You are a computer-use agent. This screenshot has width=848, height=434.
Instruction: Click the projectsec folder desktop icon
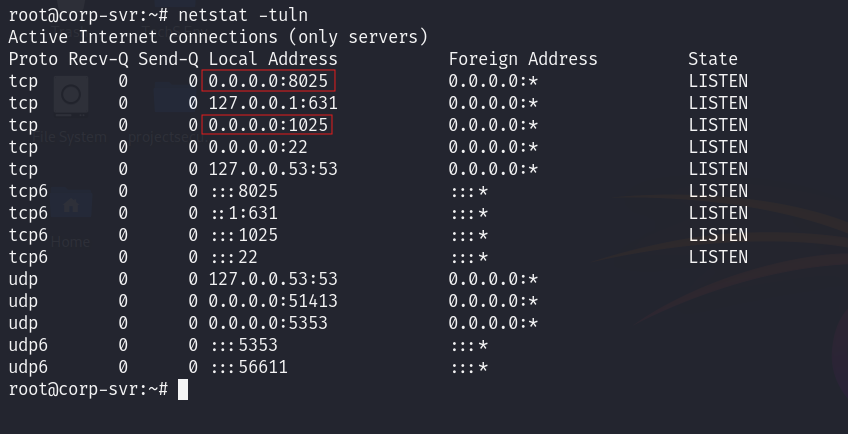(170, 100)
